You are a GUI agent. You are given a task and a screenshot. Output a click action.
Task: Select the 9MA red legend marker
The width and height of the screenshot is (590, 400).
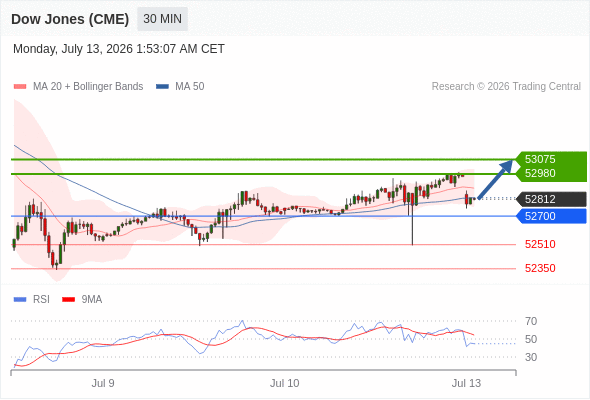coord(68,300)
